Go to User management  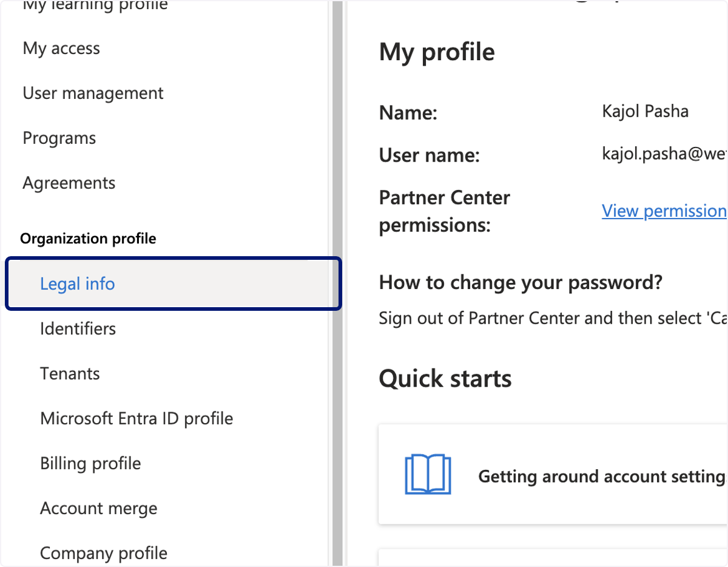pos(93,93)
